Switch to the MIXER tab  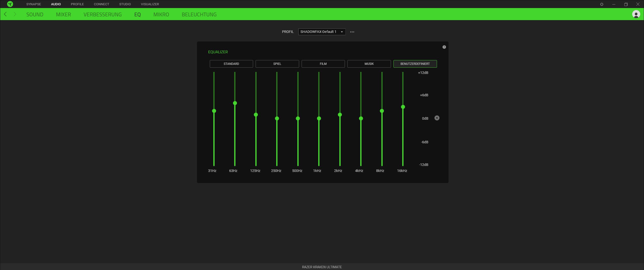click(x=63, y=15)
